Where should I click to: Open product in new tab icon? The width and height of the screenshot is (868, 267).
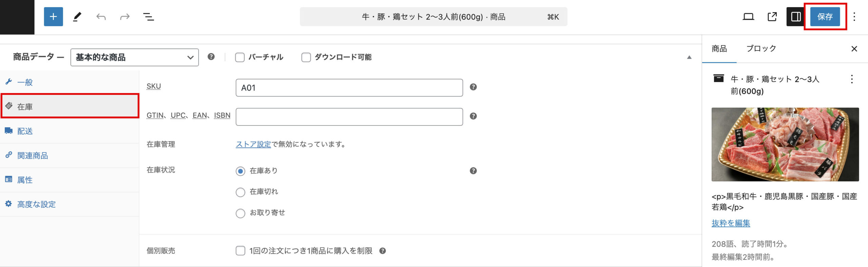coord(772,17)
